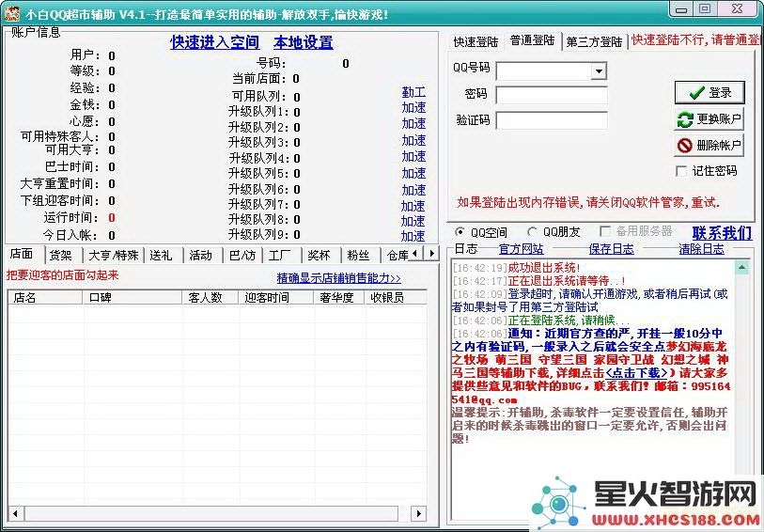This screenshot has height=532, width=764.
Task: Switch to the 店面 tab
Action: pyautogui.click(x=24, y=254)
